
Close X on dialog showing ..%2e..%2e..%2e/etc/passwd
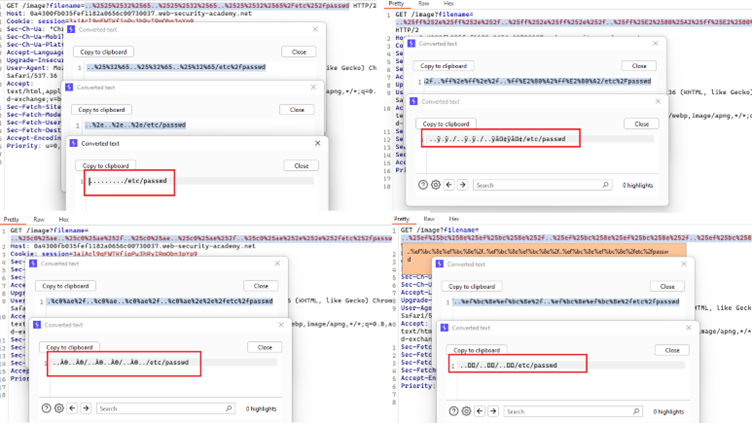(x=313, y=87)
